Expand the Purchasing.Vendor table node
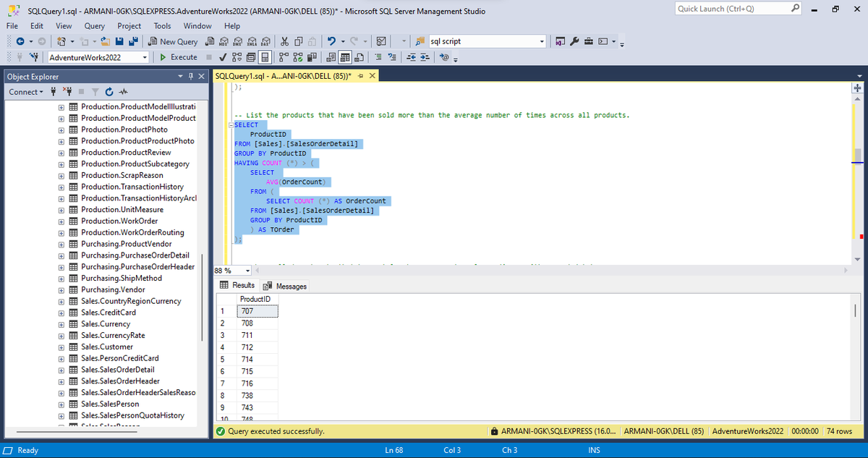Viewport: 868px width, 458px height. click(x=61, y=290)
